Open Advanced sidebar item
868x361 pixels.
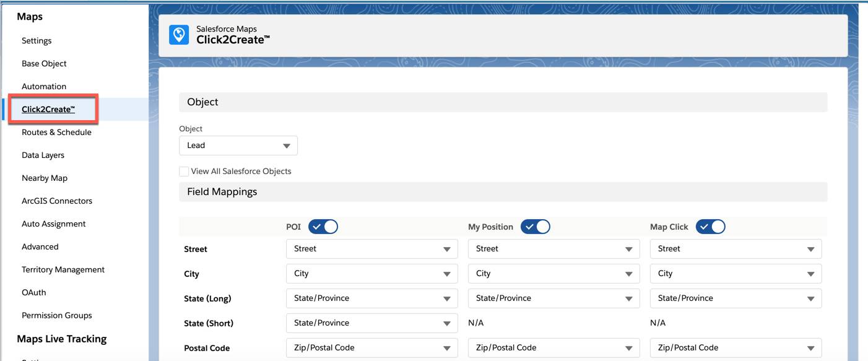tap(40, 247)
